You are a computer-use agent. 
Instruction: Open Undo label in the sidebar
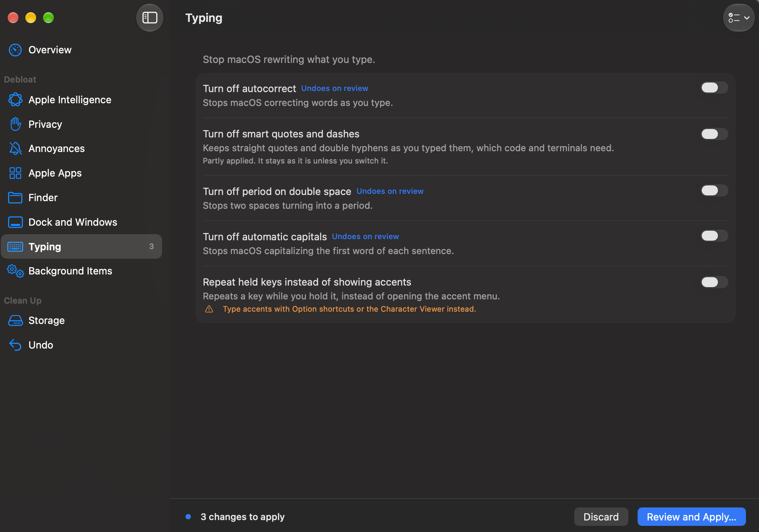point(41,345)
